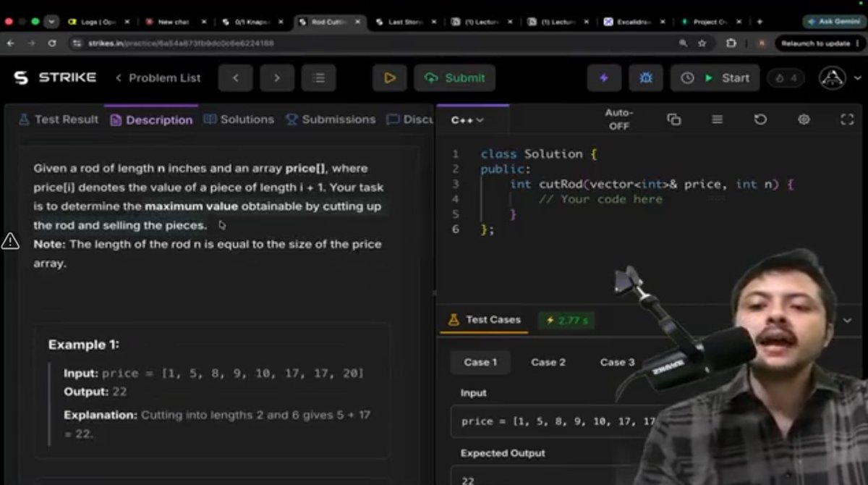Screen dimensions: 868x485
Task: Toggle Auto-OFF setting
Action: pyautogui.click(x=618, y=119)
